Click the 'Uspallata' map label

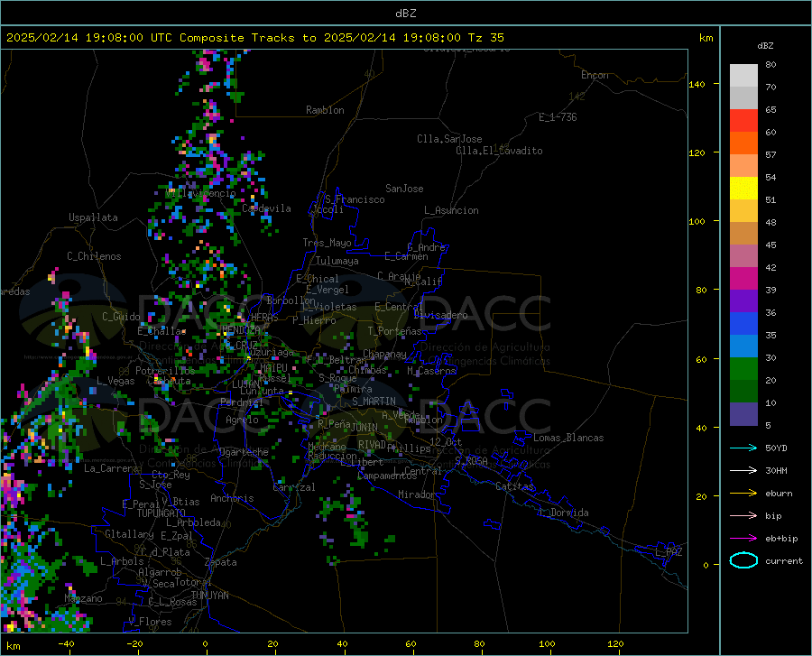click(93, 217)
